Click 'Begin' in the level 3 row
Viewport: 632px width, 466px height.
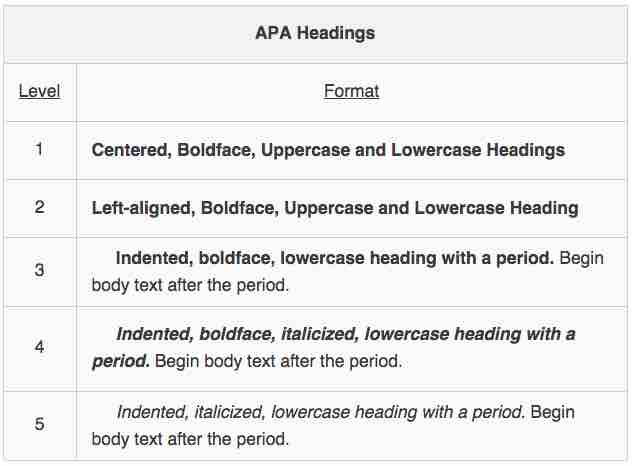coord(581,258)
